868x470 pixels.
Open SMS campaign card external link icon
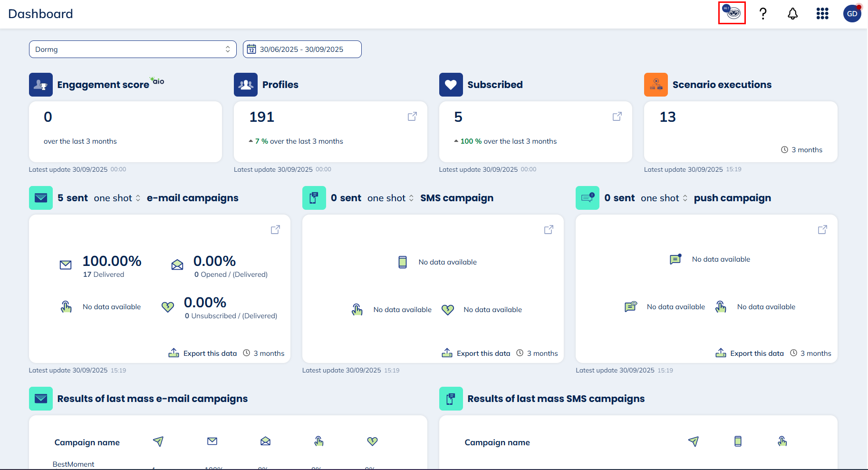[x=549, y=230]
